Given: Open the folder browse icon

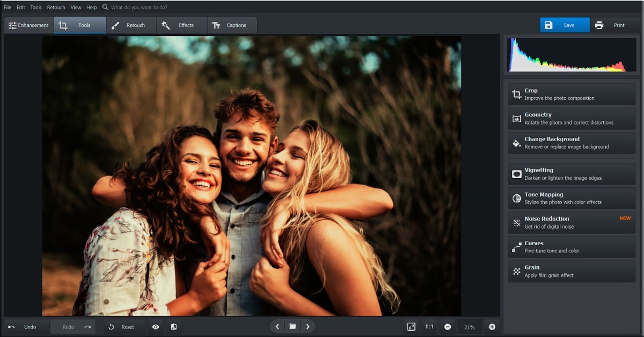Looking at the screenshot, I should (x=292, y=326).
